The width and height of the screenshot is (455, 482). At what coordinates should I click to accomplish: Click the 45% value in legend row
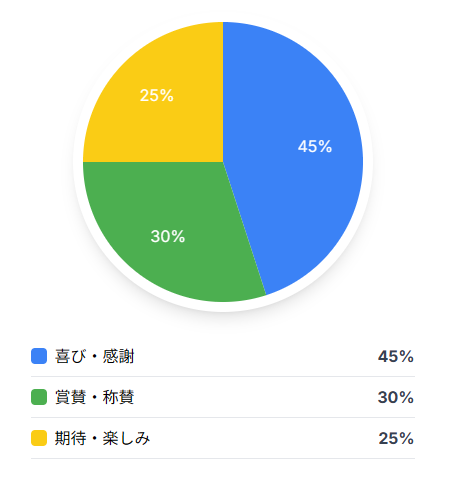[x=396, y=356]
